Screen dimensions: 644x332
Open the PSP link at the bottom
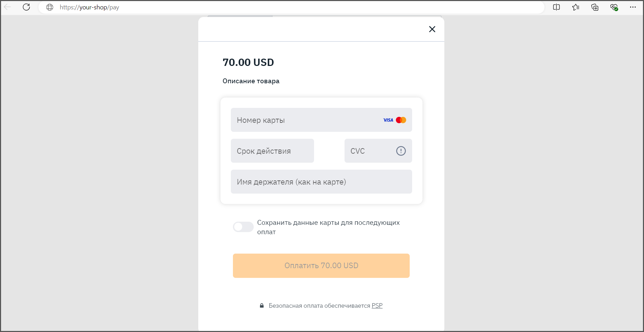[x=377, y=305]
